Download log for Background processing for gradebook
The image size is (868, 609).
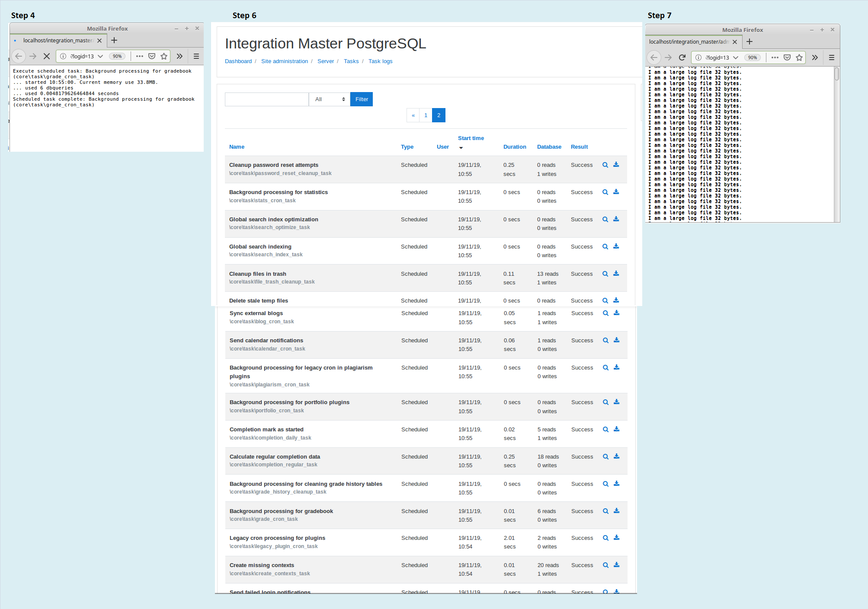[616, 511]
